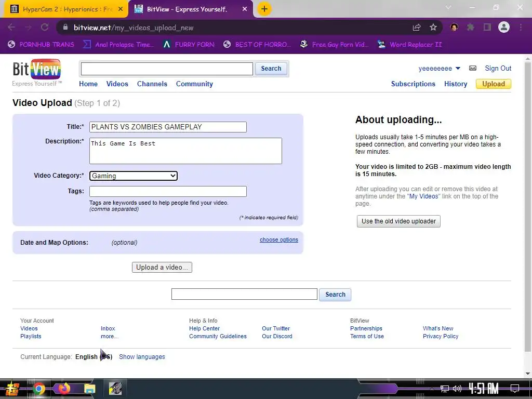Click the Title input field
The height and width of the screenshot is (399, 532).
pos(168,127)
